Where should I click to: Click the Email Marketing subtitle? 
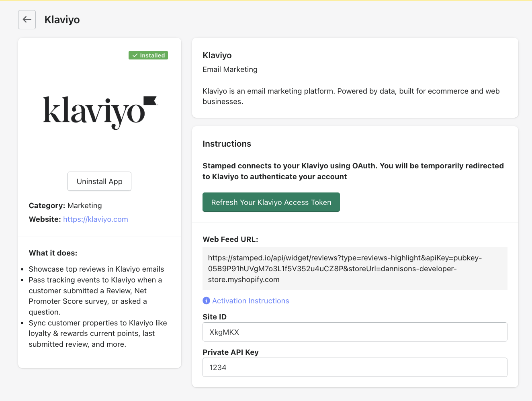point(230,70)
